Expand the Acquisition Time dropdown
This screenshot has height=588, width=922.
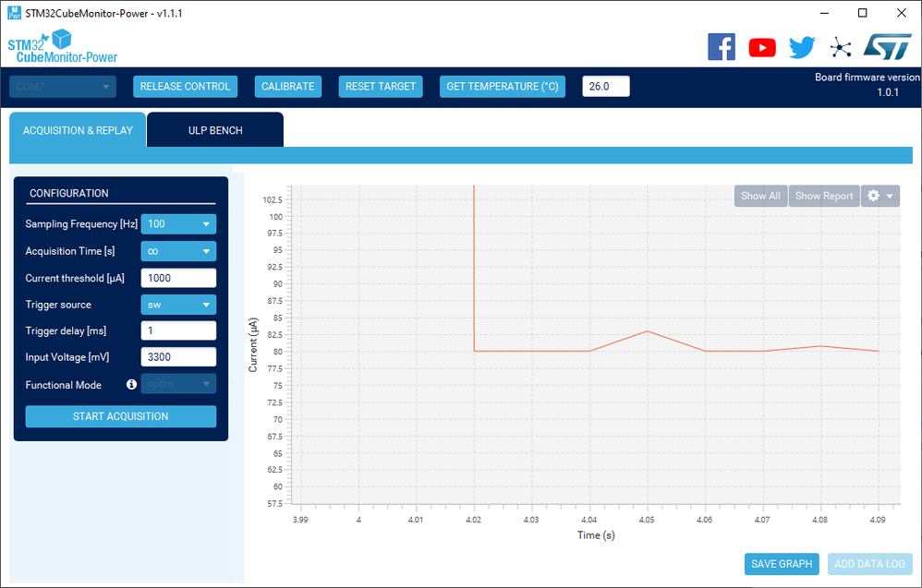pos(178,251)
